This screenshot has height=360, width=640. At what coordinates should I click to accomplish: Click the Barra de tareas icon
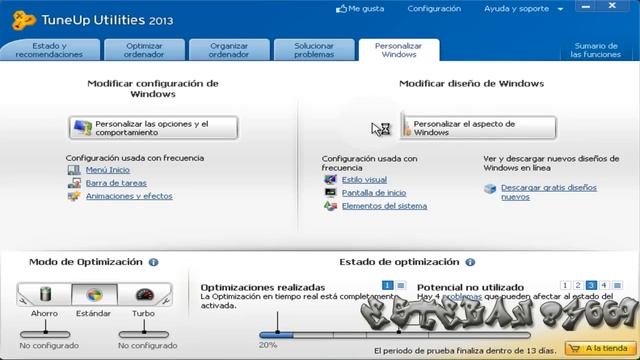pos(74,183)
